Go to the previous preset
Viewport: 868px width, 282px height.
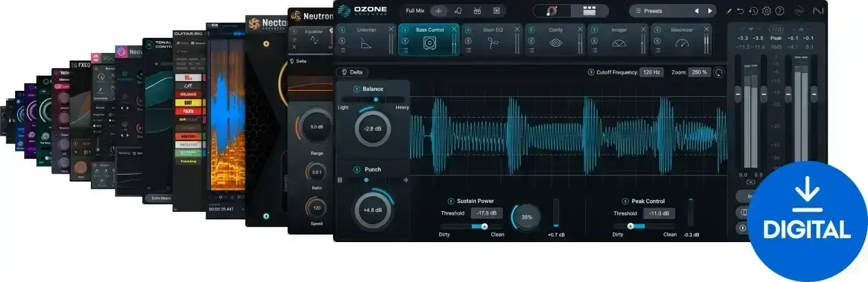696,11
